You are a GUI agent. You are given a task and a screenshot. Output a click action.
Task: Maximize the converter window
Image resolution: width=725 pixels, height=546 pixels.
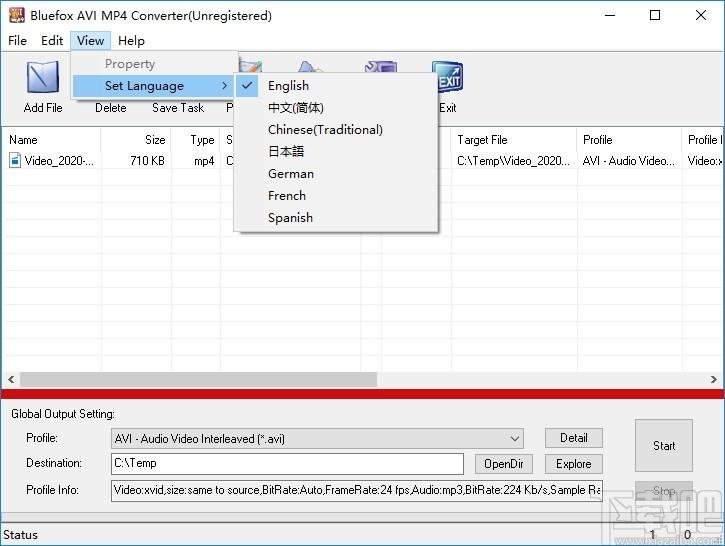(655, 15)
